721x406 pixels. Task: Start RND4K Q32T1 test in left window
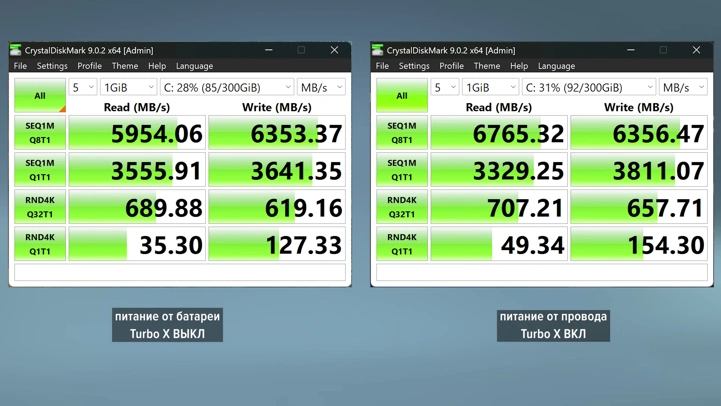click(x=40, y=207)
